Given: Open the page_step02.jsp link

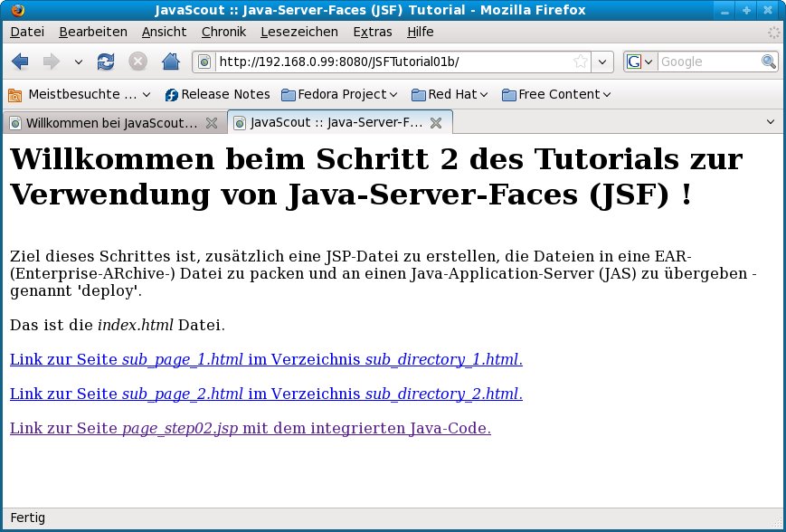Looking at the screenshot, I should pos(250,428).
